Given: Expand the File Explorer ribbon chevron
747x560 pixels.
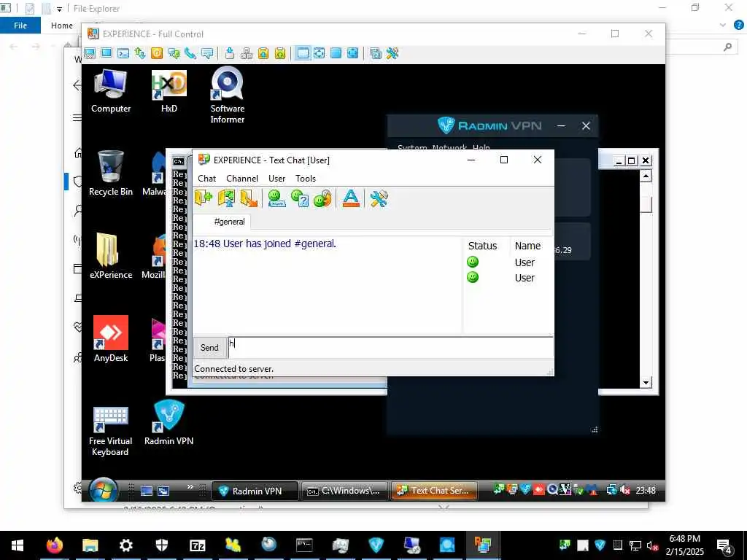Looking at the screenshot, I should click(723, 26).
